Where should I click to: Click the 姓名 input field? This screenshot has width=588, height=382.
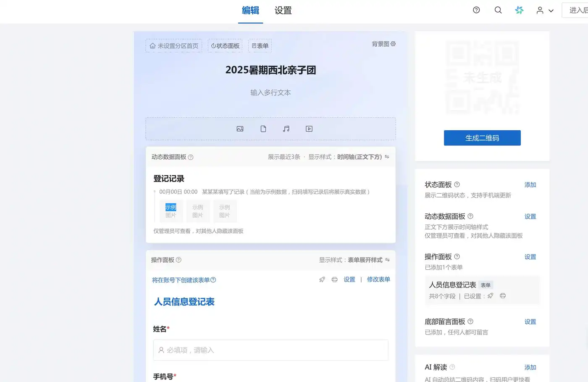270,350
